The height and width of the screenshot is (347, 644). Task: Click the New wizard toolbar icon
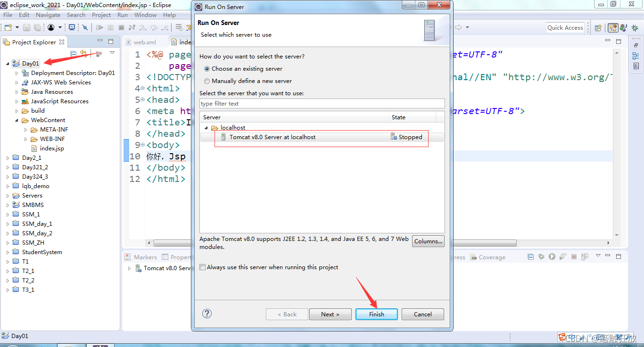(8, 28)
